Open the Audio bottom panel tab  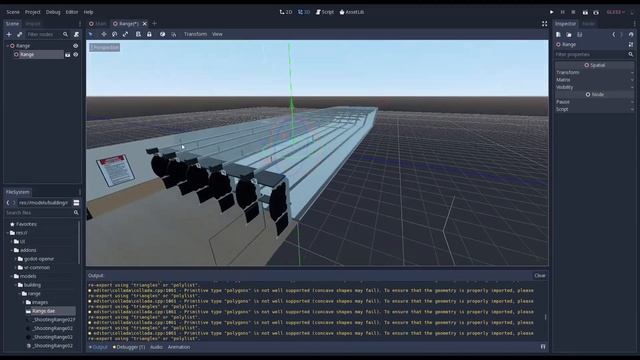coord(156,347)
